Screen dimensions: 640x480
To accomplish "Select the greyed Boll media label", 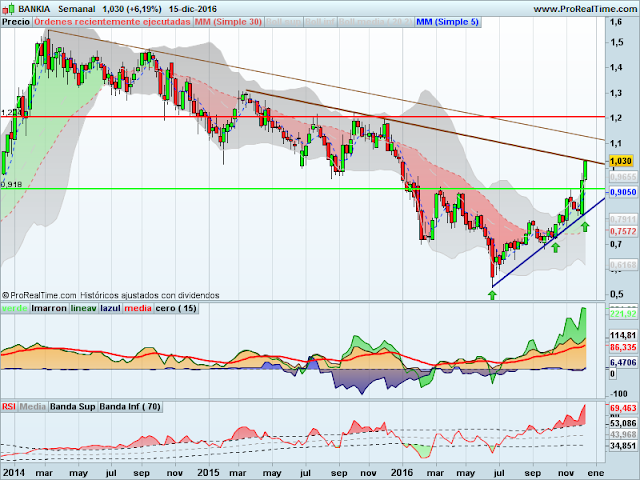I will 376,22.
